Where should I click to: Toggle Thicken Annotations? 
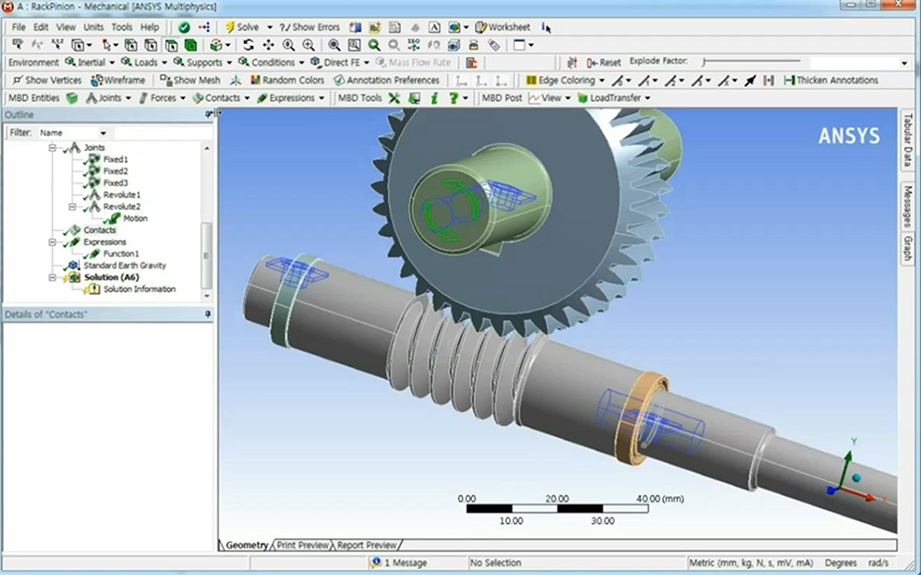click(831, 80)
